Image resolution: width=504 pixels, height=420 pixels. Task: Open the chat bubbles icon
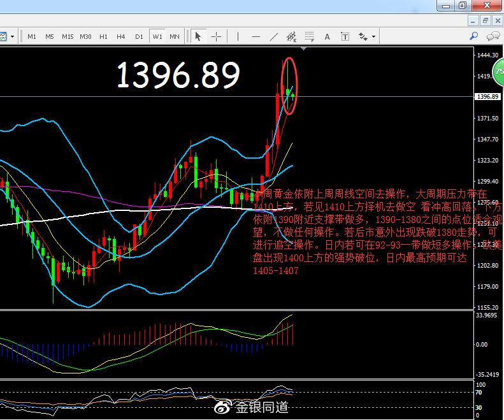coord(493,36)
